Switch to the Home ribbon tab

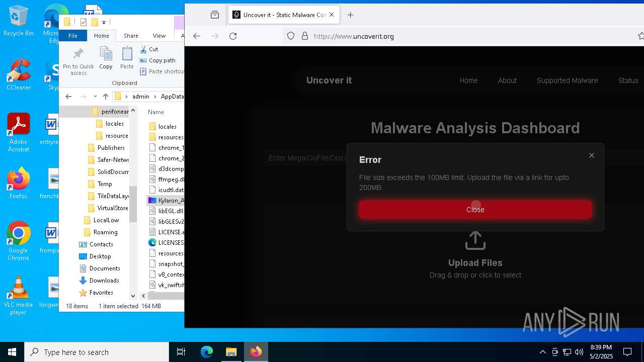(x=101, y=36)
